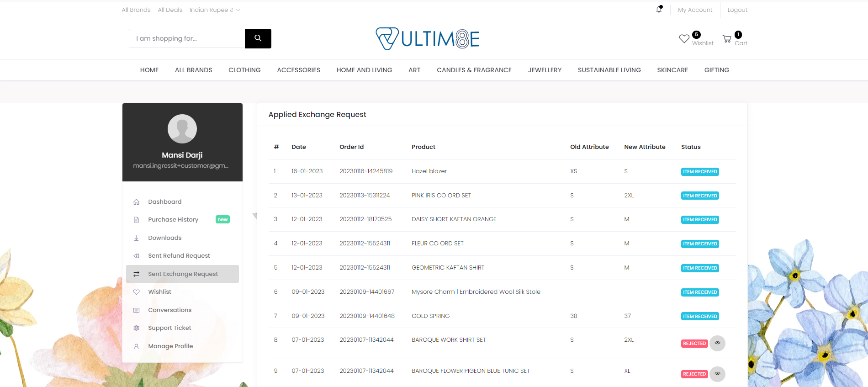Click the Logout link
The height and width of the screenshot is (387, 868).
click(x=737, y=10)
